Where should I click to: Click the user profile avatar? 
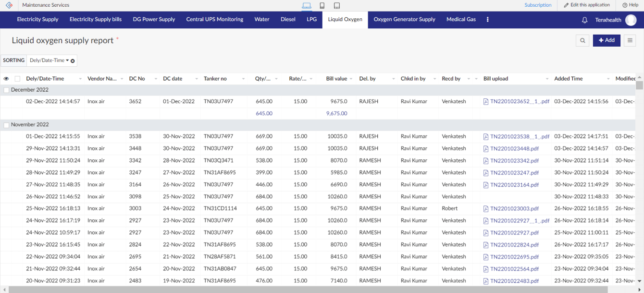pos(631,20)
